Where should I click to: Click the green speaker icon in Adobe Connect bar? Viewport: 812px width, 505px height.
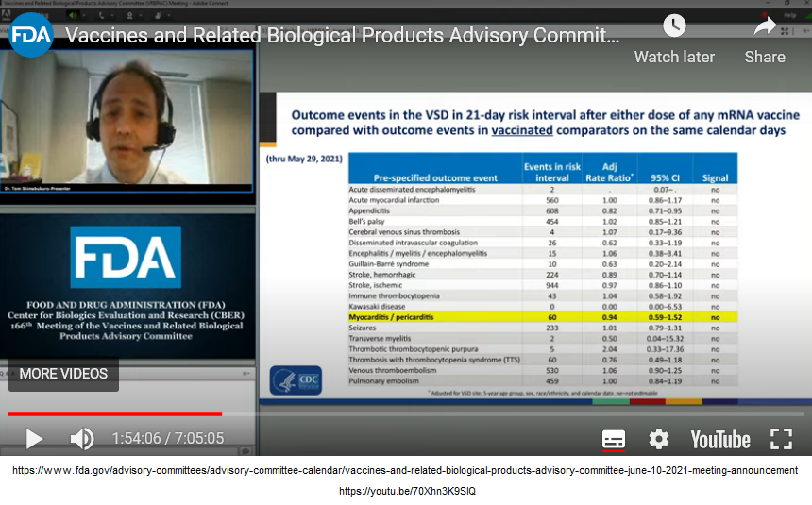tap(73, 15)
